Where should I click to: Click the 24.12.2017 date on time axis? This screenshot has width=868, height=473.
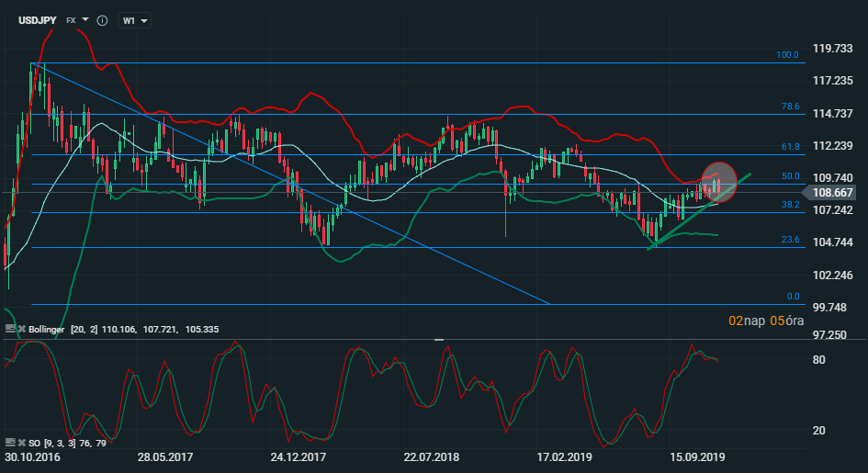pyautogui.click(x=298, y=456)
